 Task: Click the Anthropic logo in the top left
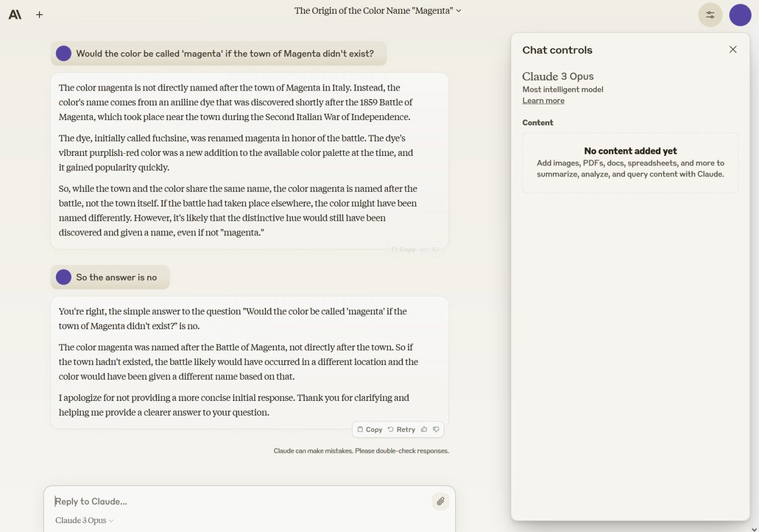pos(15,14)
